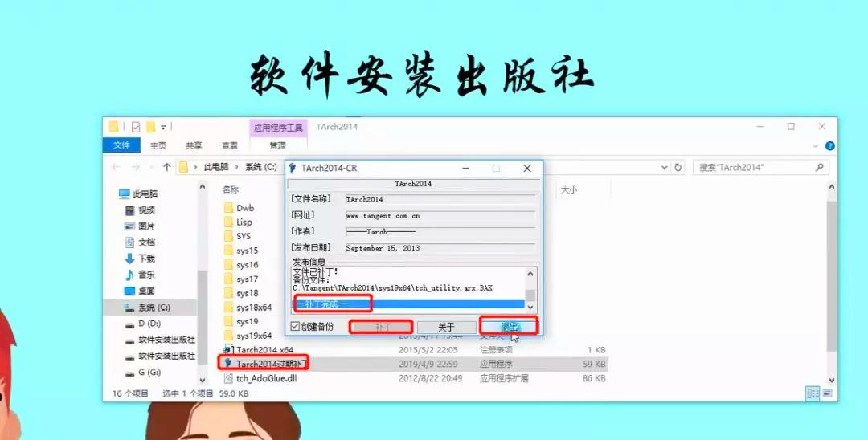Image resolution: width=868 pixels, height=440 pixels.
Task: Go back with the Back arrow
Action: (x=116, y=167)
